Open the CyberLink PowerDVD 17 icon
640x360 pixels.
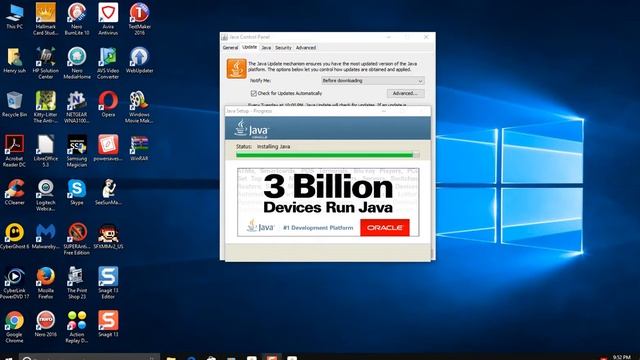(x=14, y=283)
